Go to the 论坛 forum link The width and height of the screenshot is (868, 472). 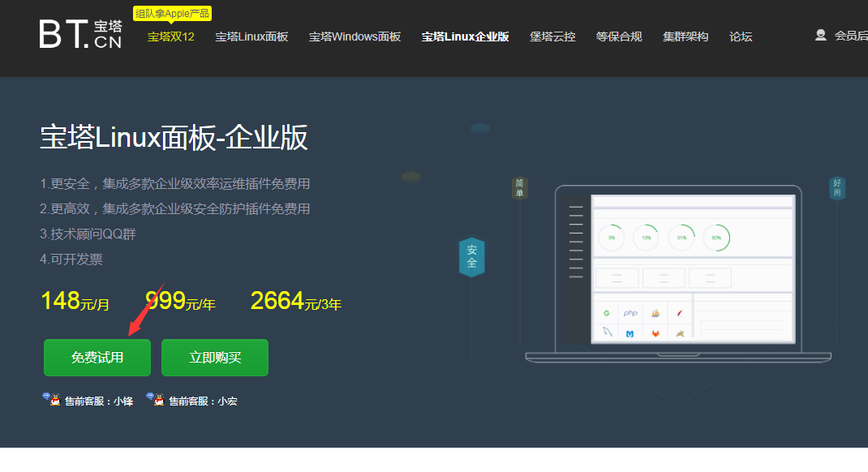point(741,37)
